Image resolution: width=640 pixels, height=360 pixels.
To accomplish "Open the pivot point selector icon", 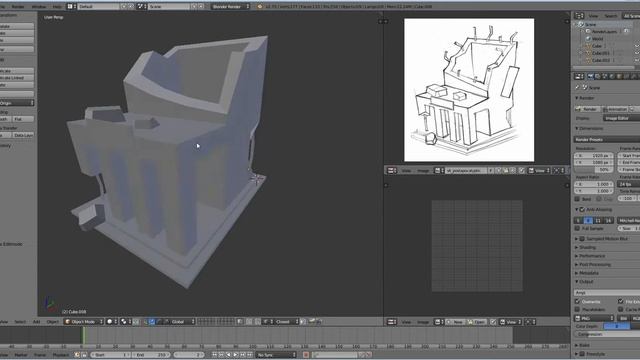I will [x=125, y=322].
